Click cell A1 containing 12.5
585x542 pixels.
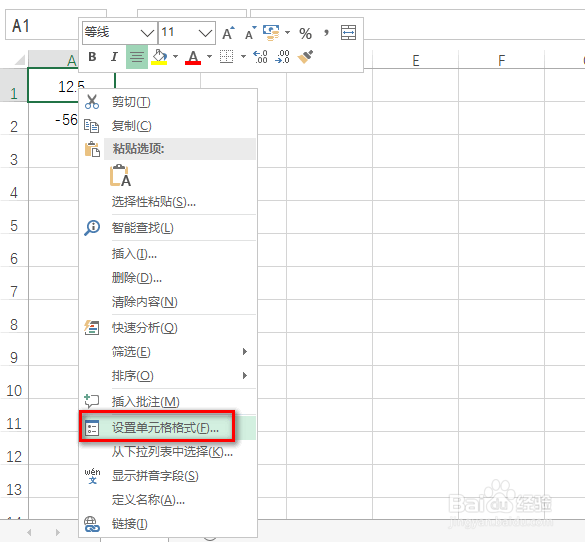point(71,85)
